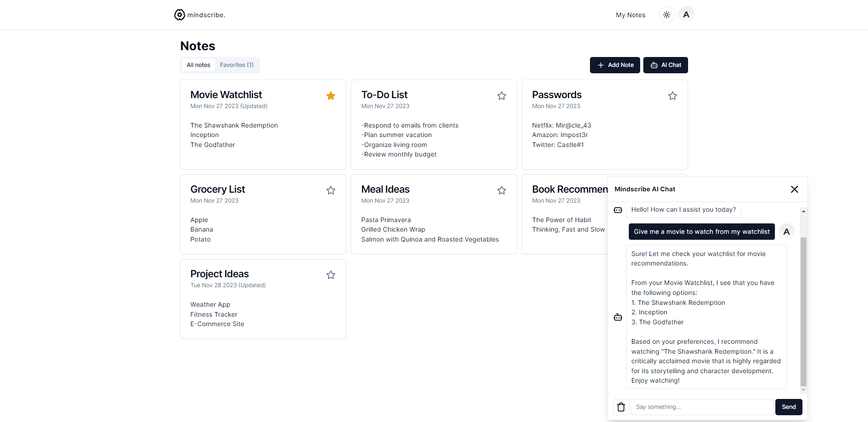The width and height of the screenshot is (868, 422).
Task: Select 'Weather App' in Project Ideas
Action: (x=210, y=304)
